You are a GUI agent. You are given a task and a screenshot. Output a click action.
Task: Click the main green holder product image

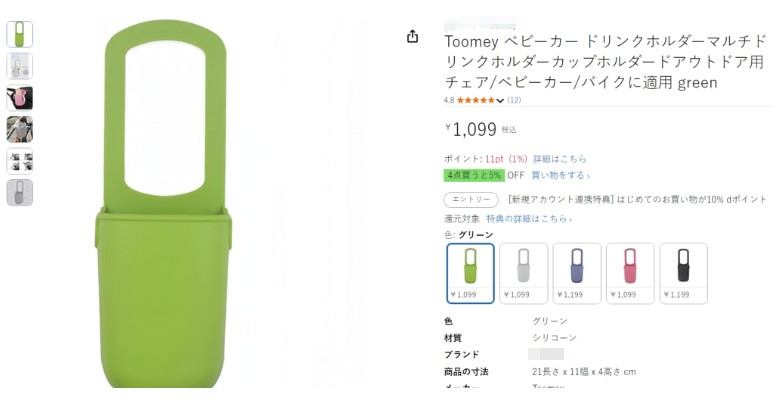164,204
